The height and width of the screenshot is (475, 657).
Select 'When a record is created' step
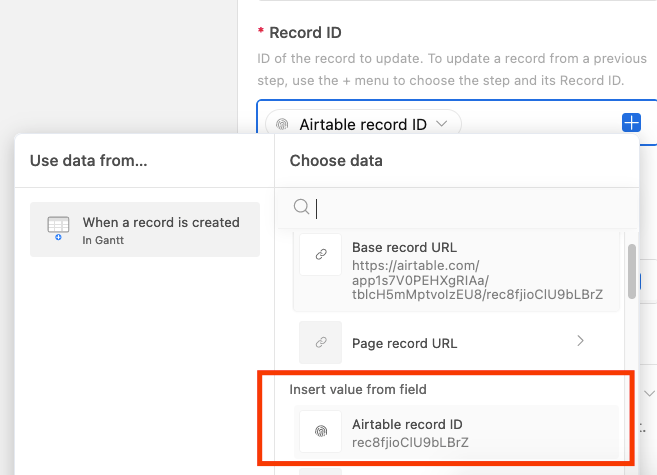click(x=145, y=230)
